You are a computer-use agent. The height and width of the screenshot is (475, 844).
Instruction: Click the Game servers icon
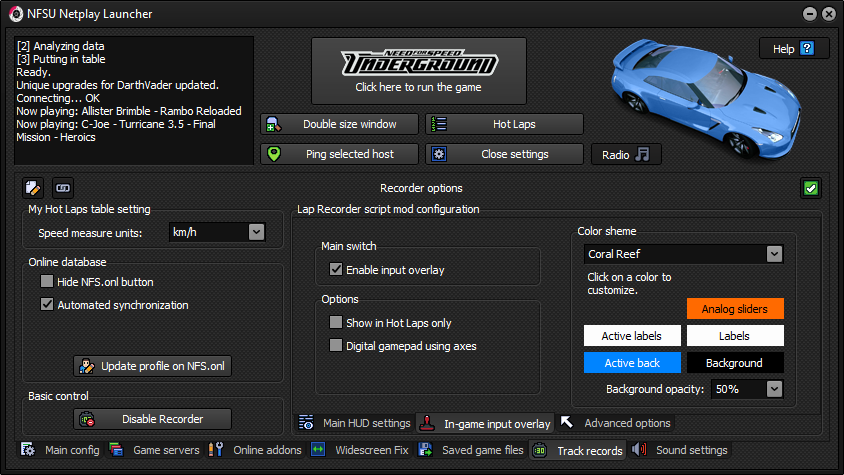click(116, 450)
